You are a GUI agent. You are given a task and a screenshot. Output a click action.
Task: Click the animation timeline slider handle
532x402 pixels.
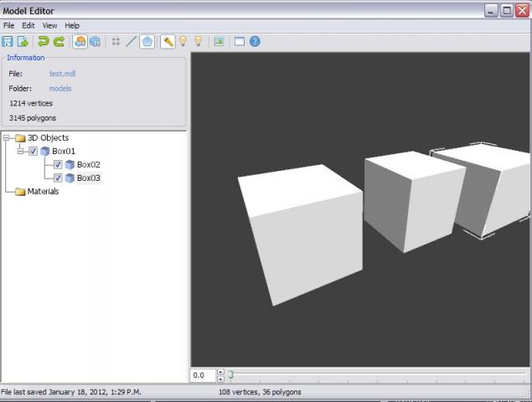(x=231, y=375)
